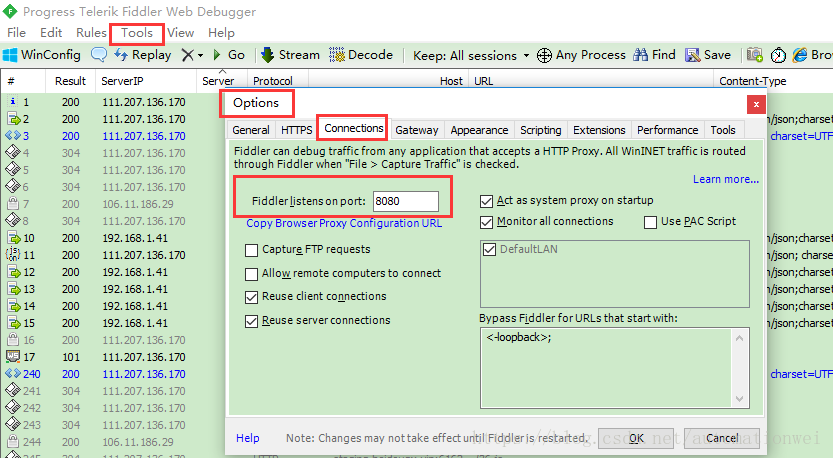Image resolution: width=833 pixels, height=458 pixels.
Task: Click the comment bubble toolbar icon
Action: point(99,54)
